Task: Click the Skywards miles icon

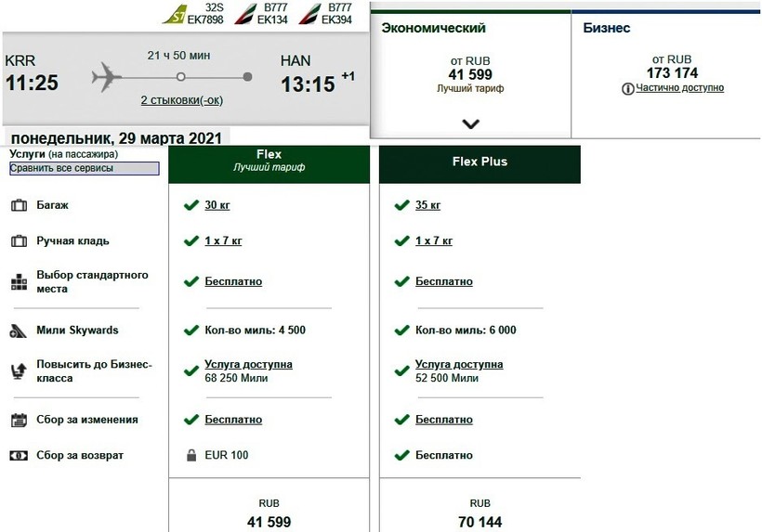Action: pos(19,331)
